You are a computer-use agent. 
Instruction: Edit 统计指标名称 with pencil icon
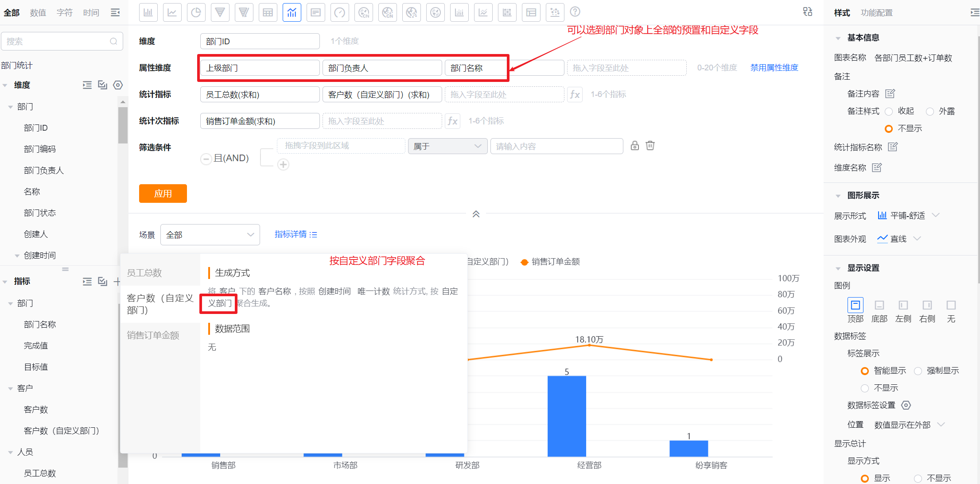pos(893,147)
